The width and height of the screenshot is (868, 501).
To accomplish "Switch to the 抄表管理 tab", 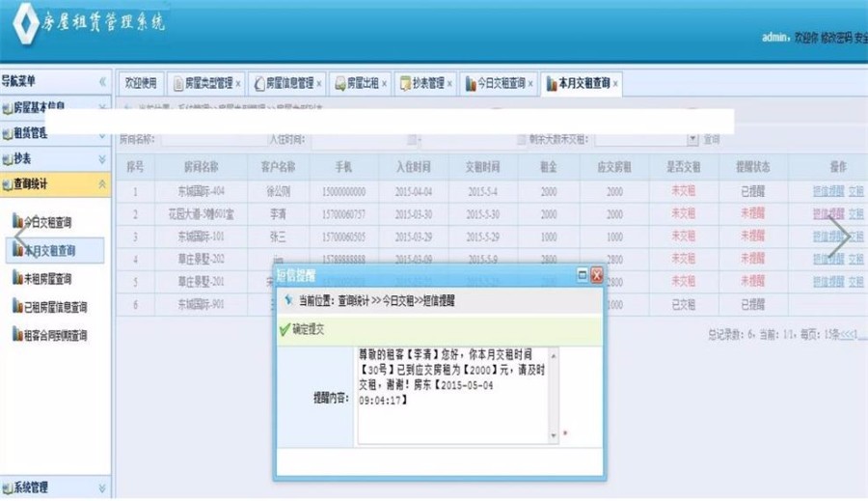I will click(x=423, y=83).
